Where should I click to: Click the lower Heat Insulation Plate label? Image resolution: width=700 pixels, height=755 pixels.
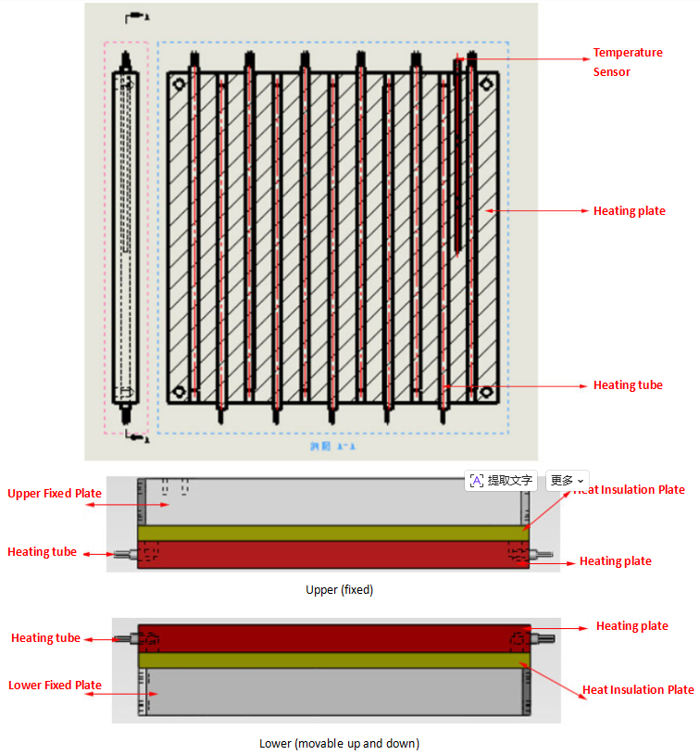638,690
